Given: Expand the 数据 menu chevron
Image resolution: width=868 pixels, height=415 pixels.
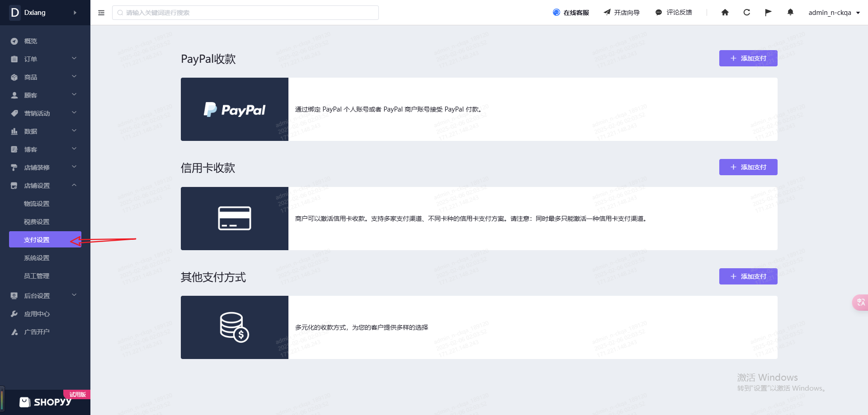Looking at the screenshot, I should point(74,131).
